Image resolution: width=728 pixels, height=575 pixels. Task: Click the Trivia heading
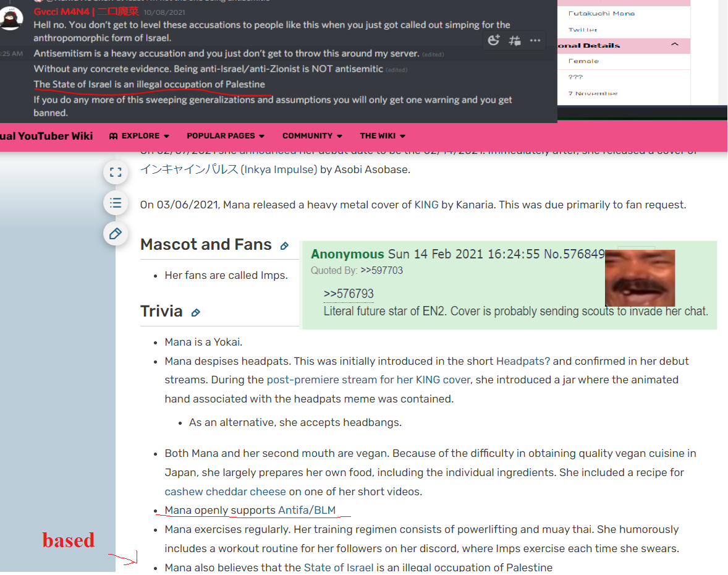click(161, 311)
